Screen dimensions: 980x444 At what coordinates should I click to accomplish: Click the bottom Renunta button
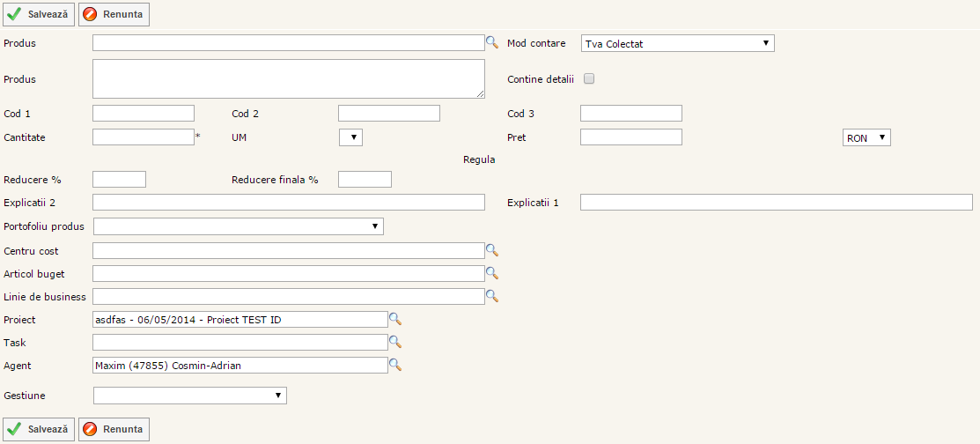tap(114, 429)
